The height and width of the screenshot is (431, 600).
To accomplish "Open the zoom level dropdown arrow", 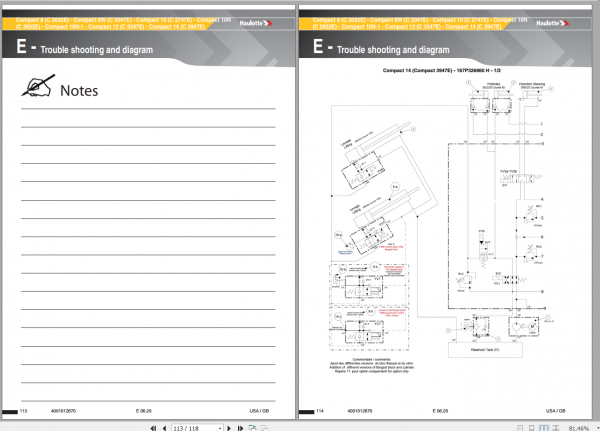I will pyautogui.click(x=598, y=428).
